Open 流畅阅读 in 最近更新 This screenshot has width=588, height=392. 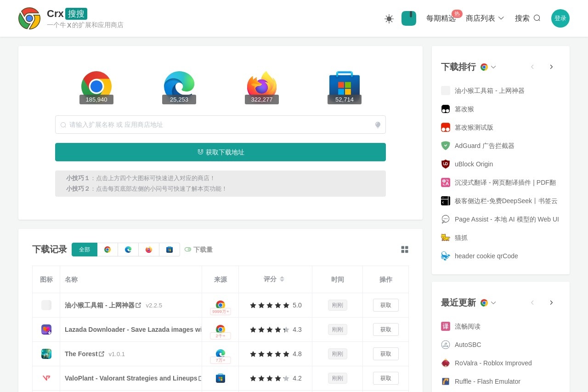click(x=468, y=326)
